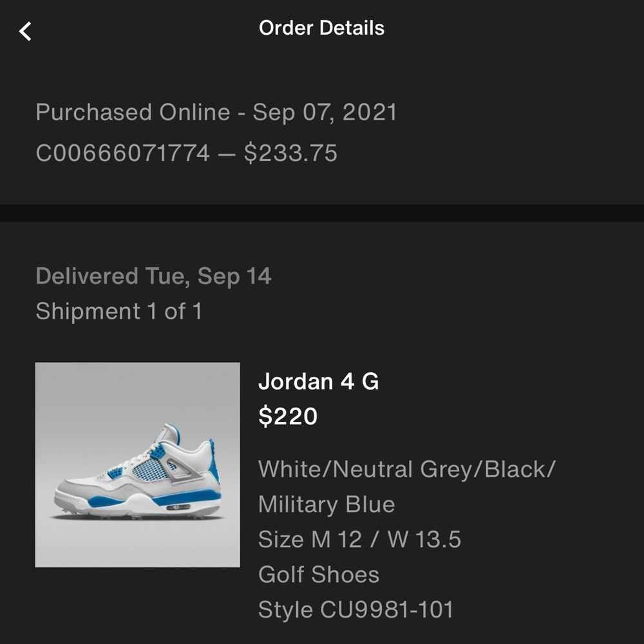Tap the back chevron arrow
Image resolution: width=644 pixels, height=644 pixels.
coord(25,30)
